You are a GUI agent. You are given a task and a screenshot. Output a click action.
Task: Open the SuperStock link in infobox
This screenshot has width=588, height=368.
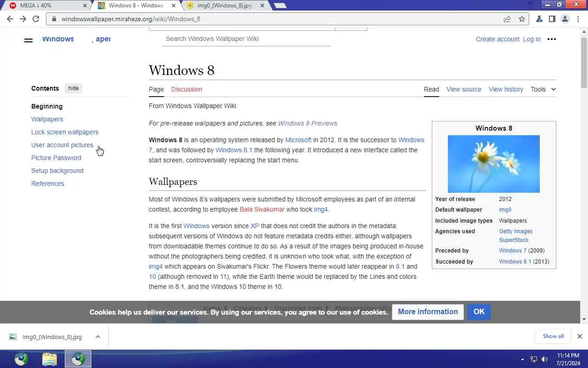514,240
